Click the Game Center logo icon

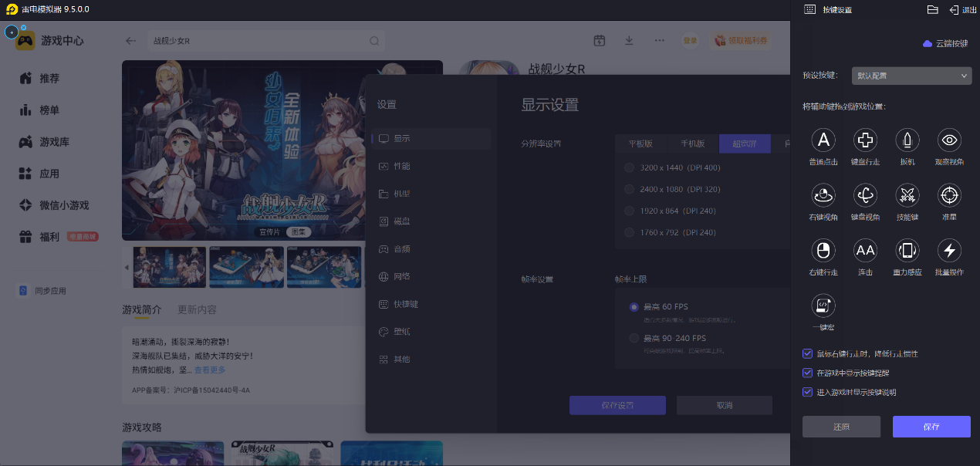pyautogui.click(x=25, y=40)
